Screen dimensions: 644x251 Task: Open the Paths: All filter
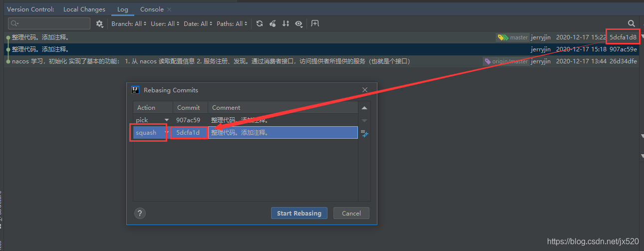(x=232, y=23)
